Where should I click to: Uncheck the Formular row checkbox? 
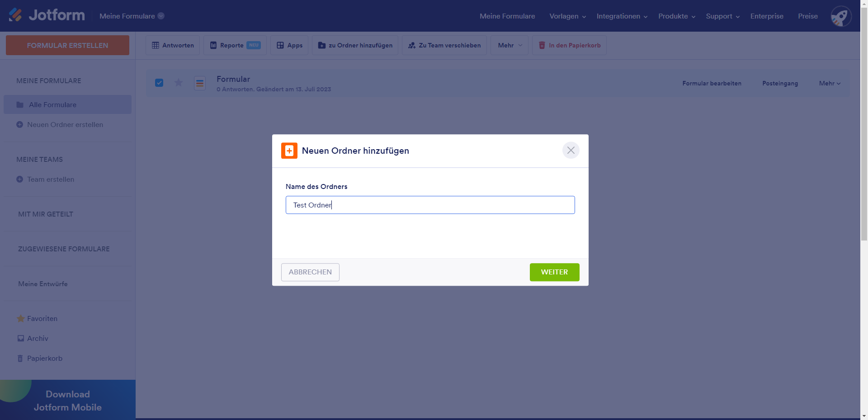(159, 83)
